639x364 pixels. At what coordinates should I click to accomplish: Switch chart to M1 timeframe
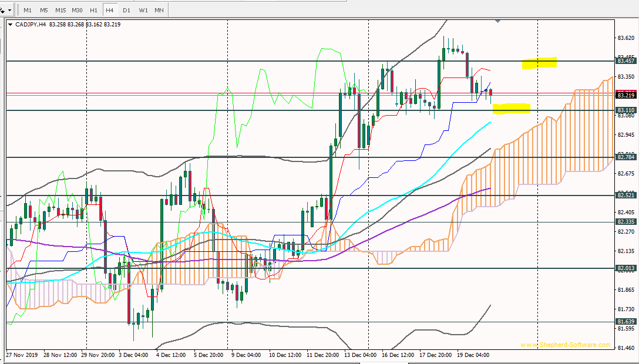coord(28,11)
